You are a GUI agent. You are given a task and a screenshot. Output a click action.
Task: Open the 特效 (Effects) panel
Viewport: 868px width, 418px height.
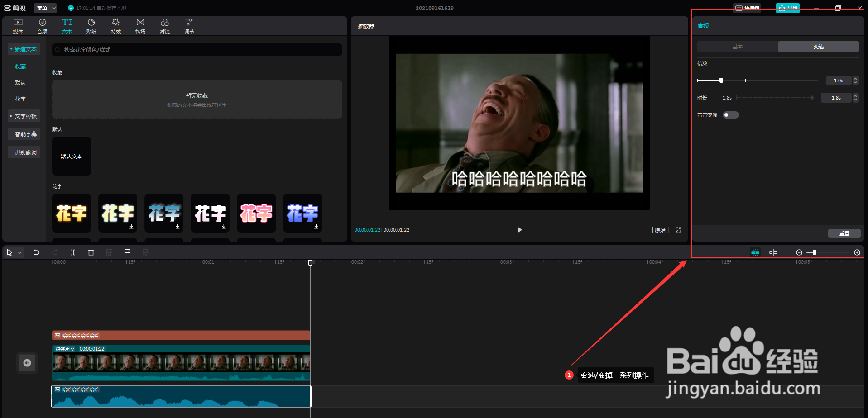tap(116, 26)
